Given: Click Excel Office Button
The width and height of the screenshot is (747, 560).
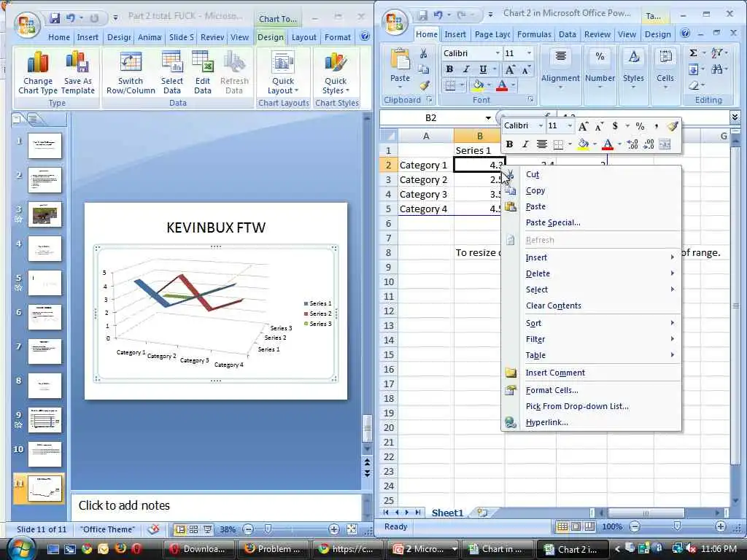Looking at the screenshot, I should tap(396, 23).
